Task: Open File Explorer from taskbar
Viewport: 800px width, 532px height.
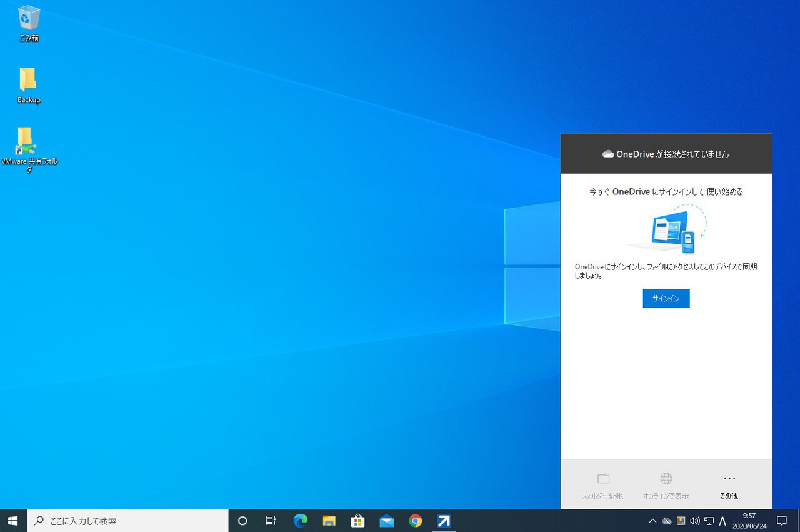Action: [329, 521]
